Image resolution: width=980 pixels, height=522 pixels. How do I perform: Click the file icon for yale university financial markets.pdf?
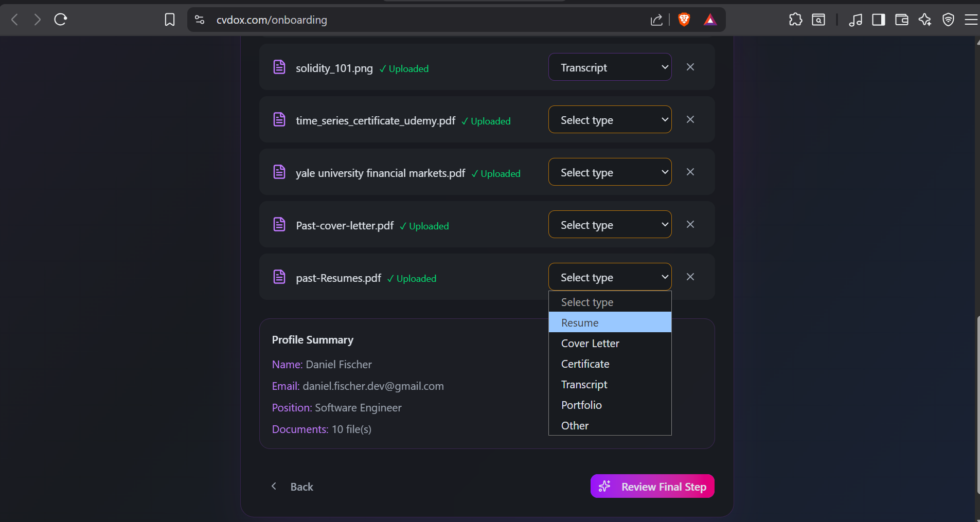[x=279, y=172]
